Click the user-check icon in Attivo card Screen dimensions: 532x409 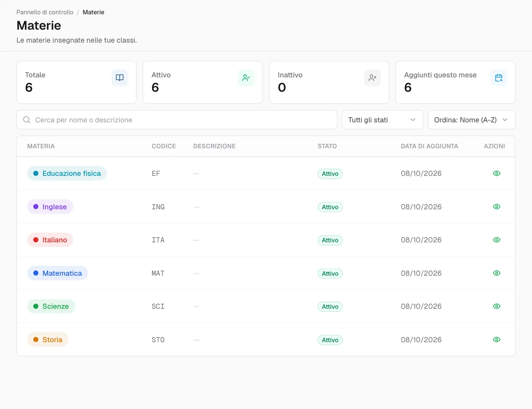coord(246,78)
